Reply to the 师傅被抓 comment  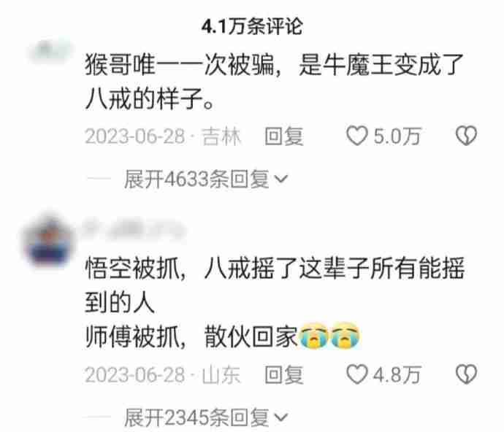point(284,375)
